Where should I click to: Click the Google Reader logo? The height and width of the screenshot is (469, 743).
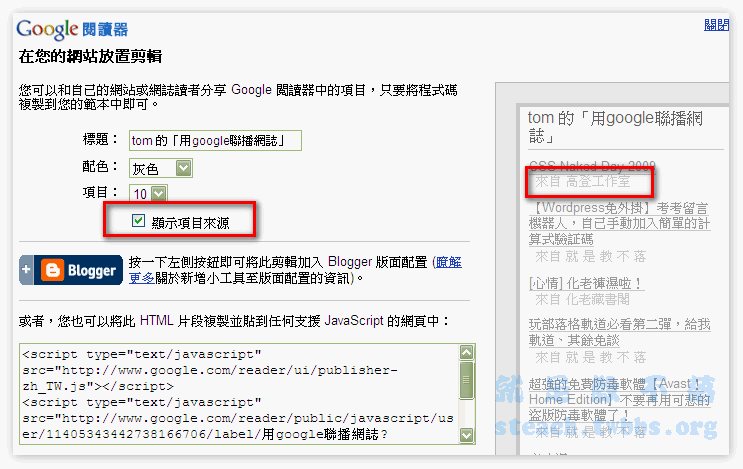(x=72, y=29)
